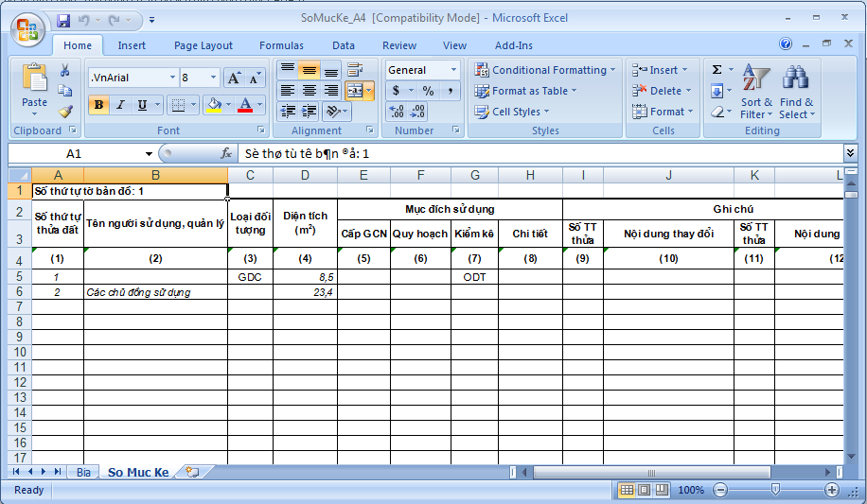867x504 pixels.
Task: Open the Bia sheet tab
Action: click(x=83, y=472)
